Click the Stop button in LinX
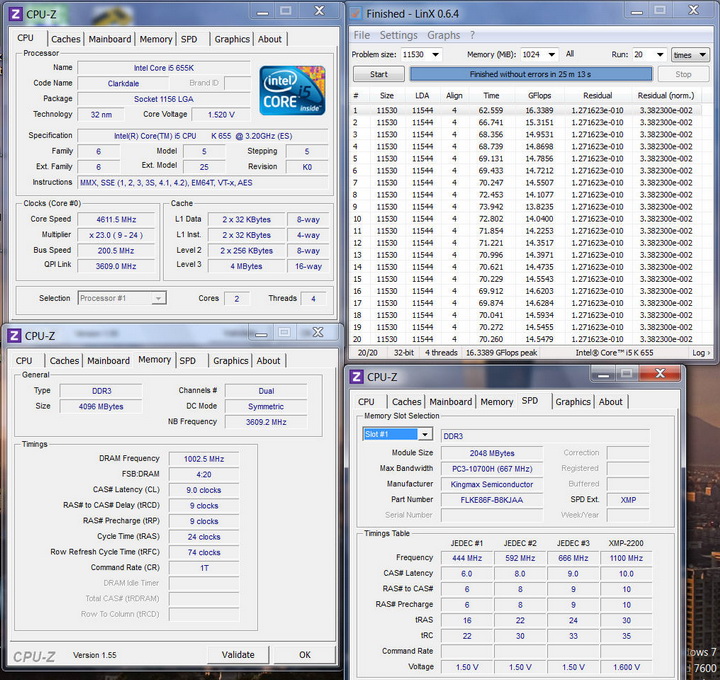Viewport: 720px width, 680px height. tap(683, 74)
